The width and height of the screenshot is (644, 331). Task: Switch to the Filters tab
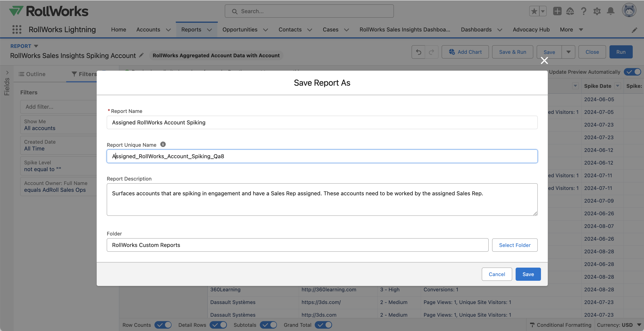click(84, 74)
